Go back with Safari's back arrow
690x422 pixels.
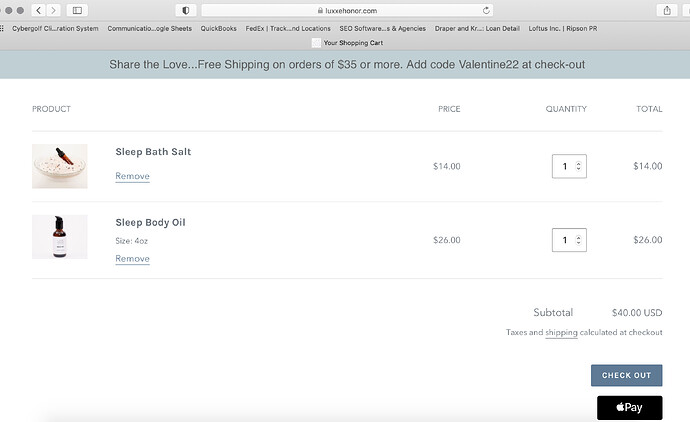pyautogui.click(x=39, y=10)
